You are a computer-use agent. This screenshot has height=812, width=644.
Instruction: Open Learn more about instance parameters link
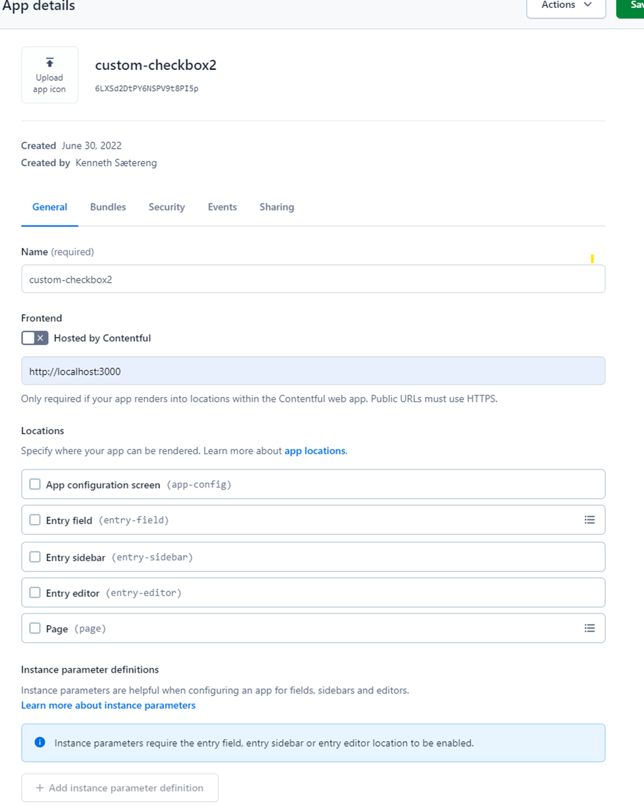click(x=108, y=705)
